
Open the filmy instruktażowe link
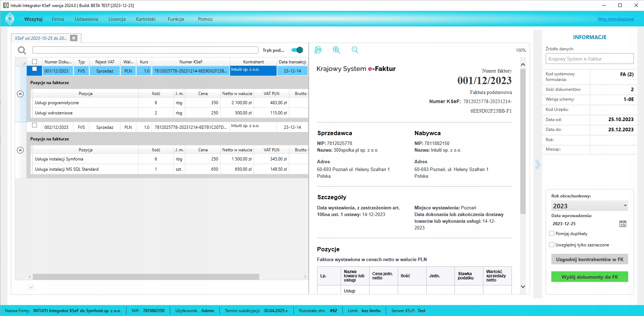(615, 19)
